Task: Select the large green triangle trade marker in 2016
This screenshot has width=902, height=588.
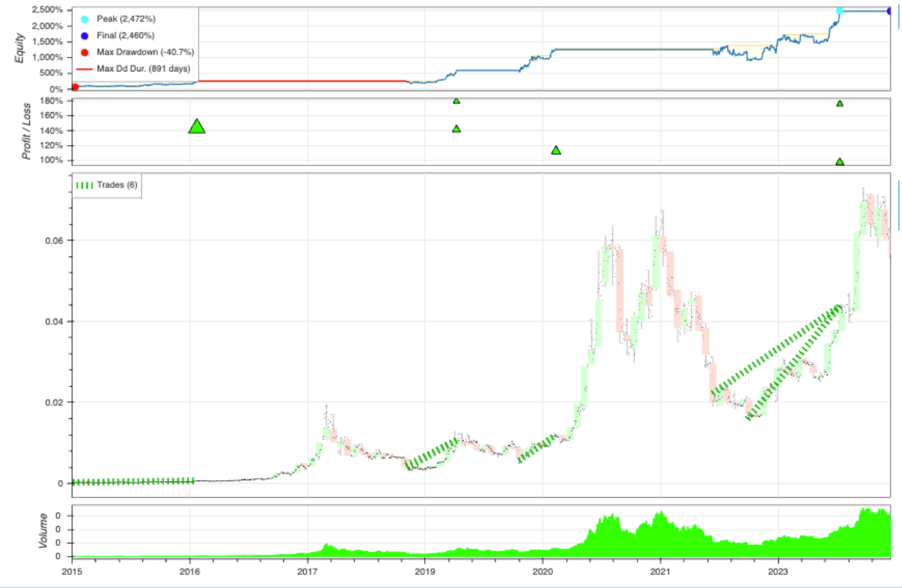Action: tap(197, 127)
